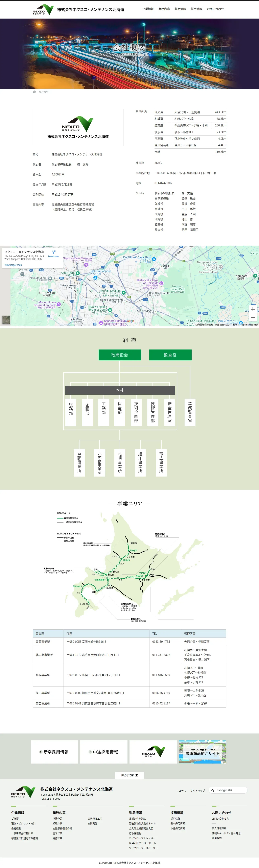Viewport: 259px width, 868px height.
Task: Click the 会社概要 breadcrumb text
Action: pos(44,92)
